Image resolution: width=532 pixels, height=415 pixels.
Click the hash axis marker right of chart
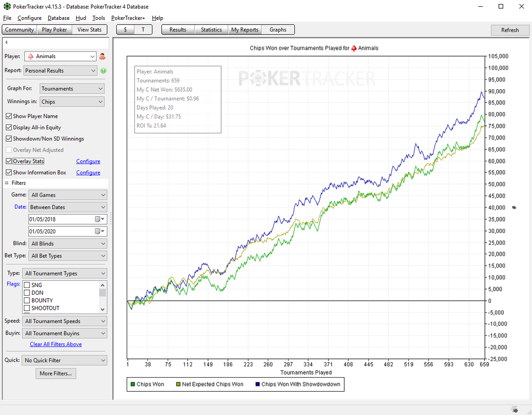point(514,208)
